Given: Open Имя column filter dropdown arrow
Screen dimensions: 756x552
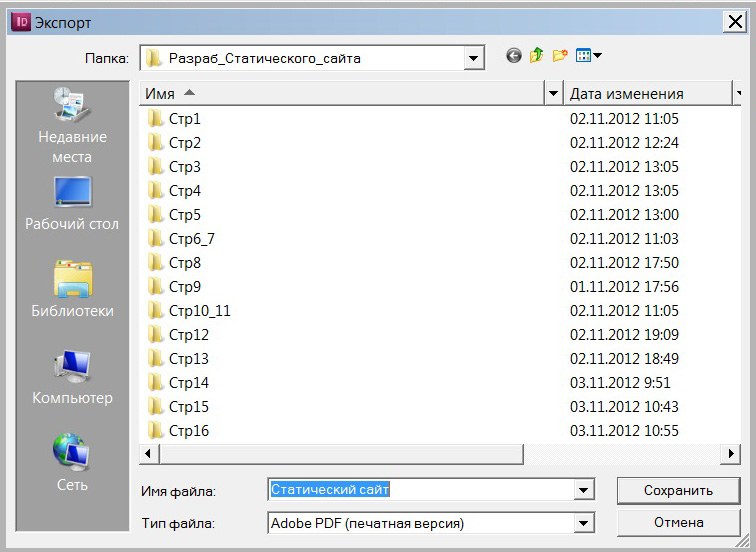Looking at the screenshot, I should point(554,94).
